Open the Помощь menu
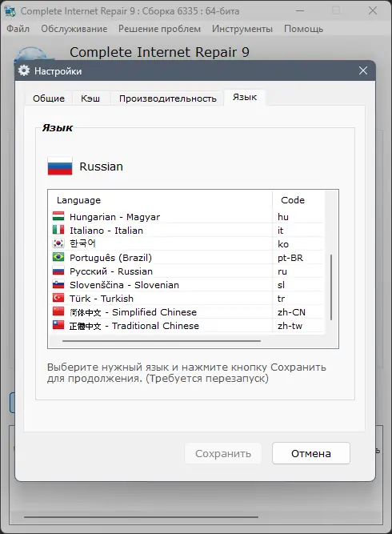The image size is (392, 534). click(303, 29)
